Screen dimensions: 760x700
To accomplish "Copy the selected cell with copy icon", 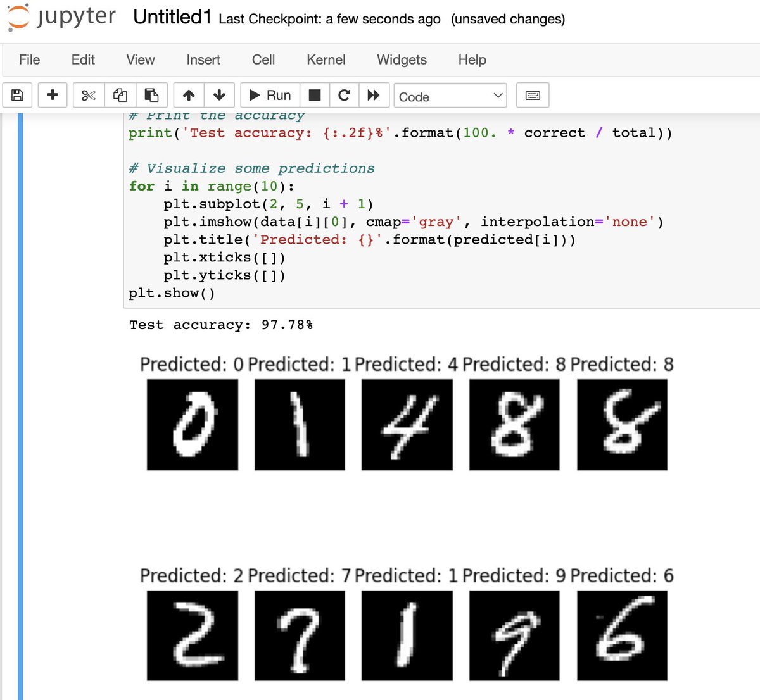I will pyautogui.click(x=120, y=94).
